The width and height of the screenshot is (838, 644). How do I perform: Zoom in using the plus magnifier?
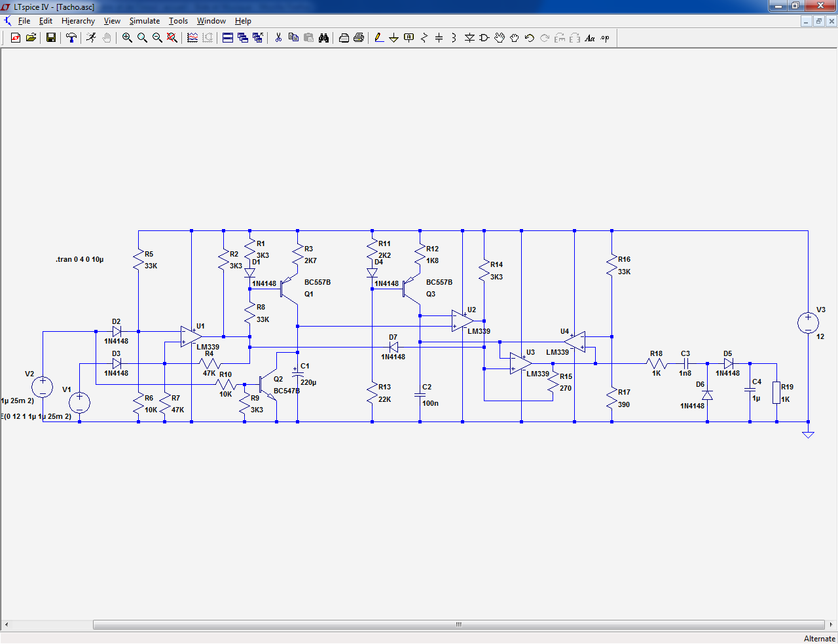127,38
